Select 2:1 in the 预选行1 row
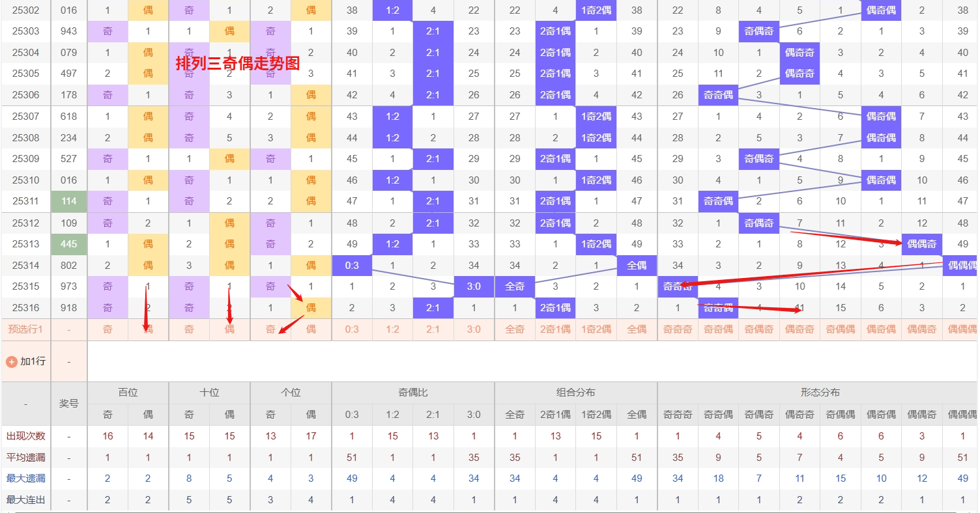This screenshot has width=980, height=513. tap(433, 329)
